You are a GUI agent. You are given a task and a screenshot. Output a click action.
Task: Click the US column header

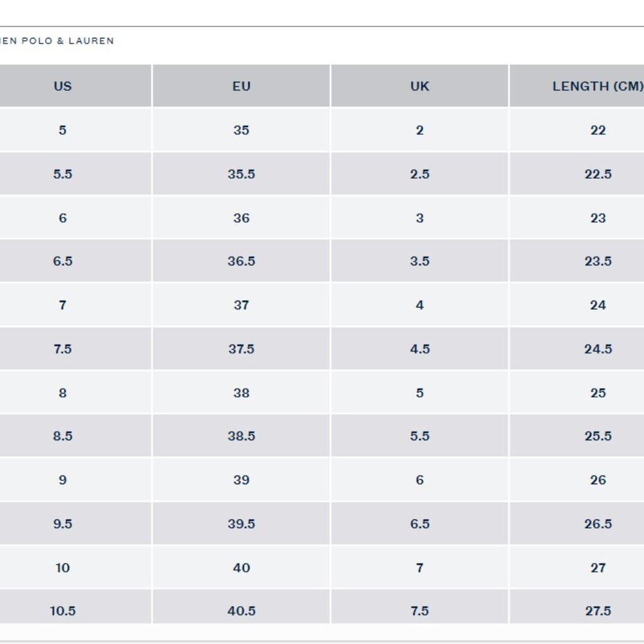[x=62, y=86]
